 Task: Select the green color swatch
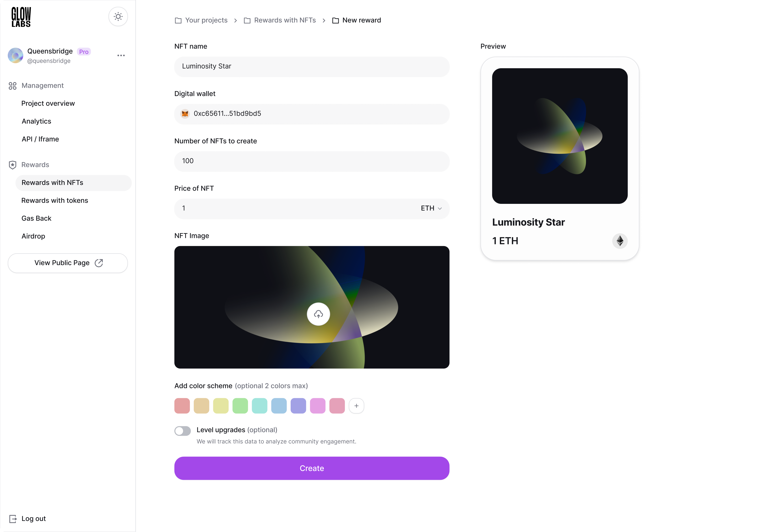(240, 406)
